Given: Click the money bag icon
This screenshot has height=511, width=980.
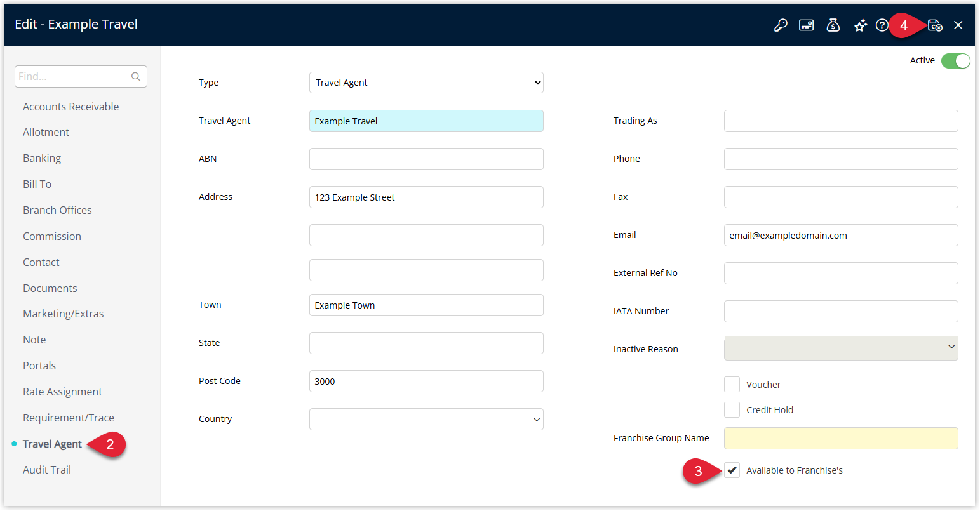Looking at the screenshot, I should click(x=833, y=25).
